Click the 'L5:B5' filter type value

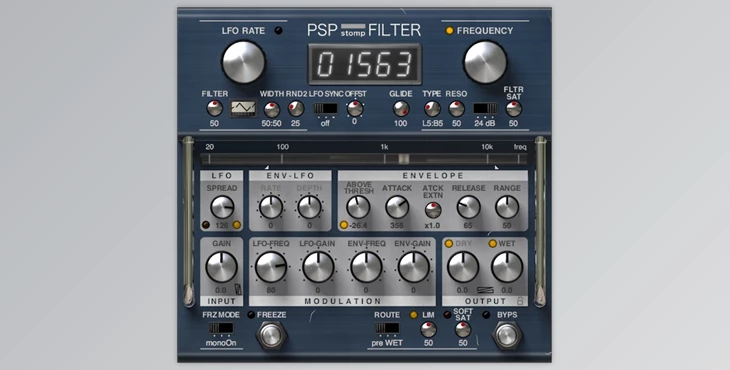[433, 123]
